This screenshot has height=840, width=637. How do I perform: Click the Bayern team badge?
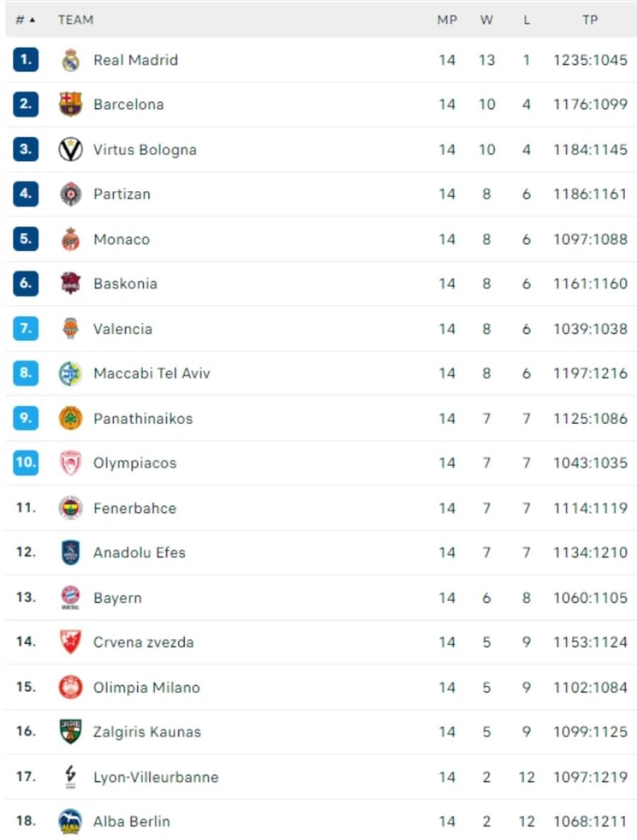coord(70,597)
